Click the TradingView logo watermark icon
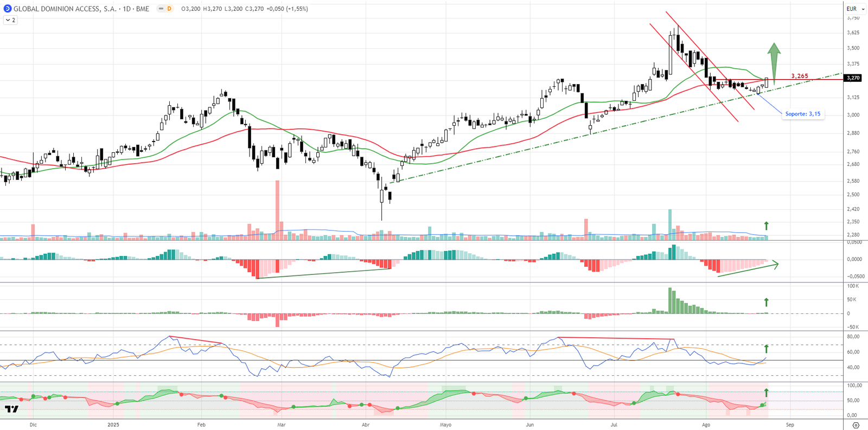The height and width of the screenshot is (430, 868). click(x=11, y=409)
